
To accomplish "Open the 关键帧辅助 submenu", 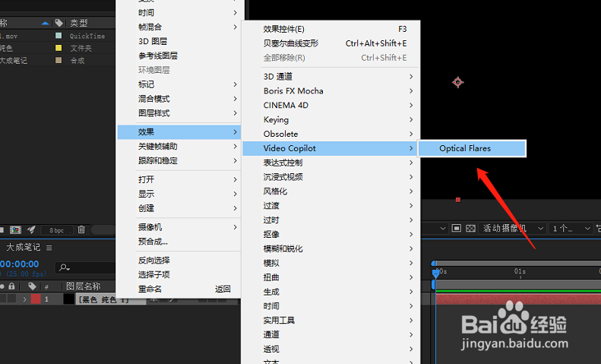I will coord(179,147).
